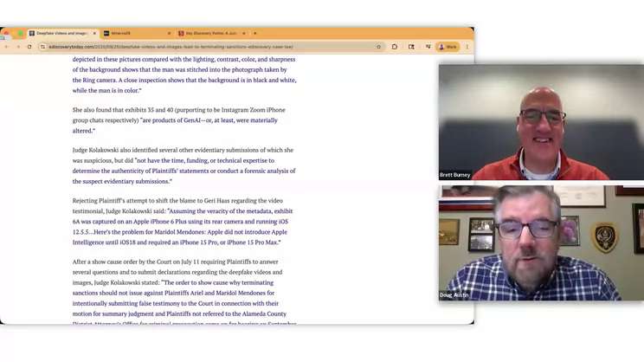
Task: Click the browser forward arrow
Action: tap(17, 47)
